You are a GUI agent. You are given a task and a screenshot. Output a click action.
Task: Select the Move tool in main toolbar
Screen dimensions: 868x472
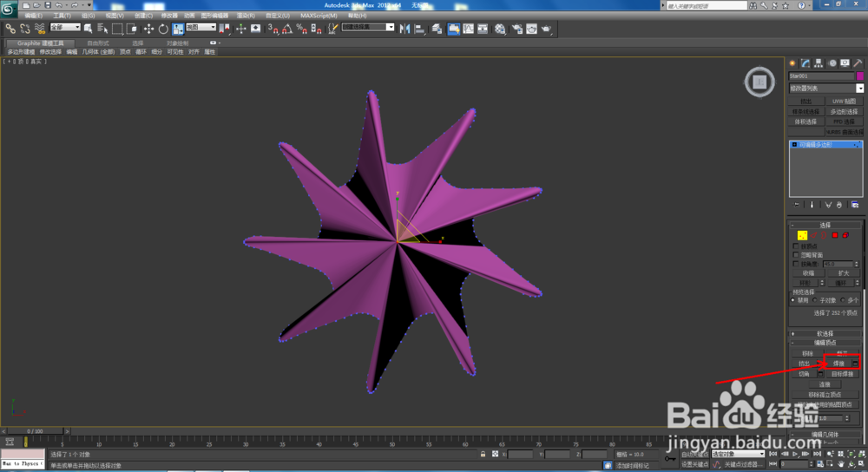(x=148, y=29)
